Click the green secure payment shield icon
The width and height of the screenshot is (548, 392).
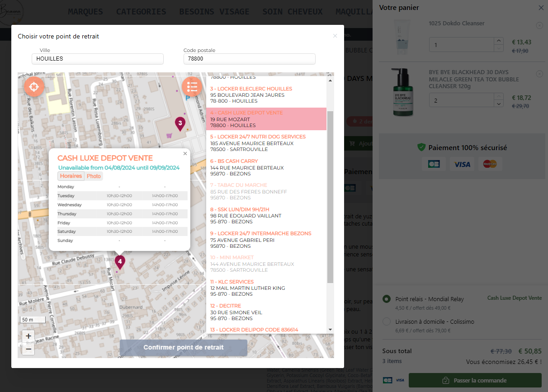[x=421, y=147]
